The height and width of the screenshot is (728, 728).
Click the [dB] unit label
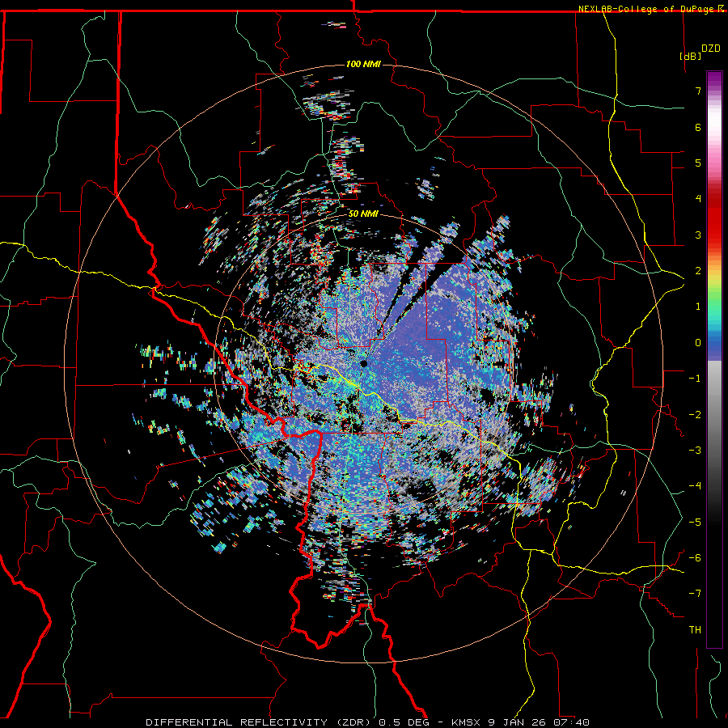pyautogui.click(x=690, y=56)
